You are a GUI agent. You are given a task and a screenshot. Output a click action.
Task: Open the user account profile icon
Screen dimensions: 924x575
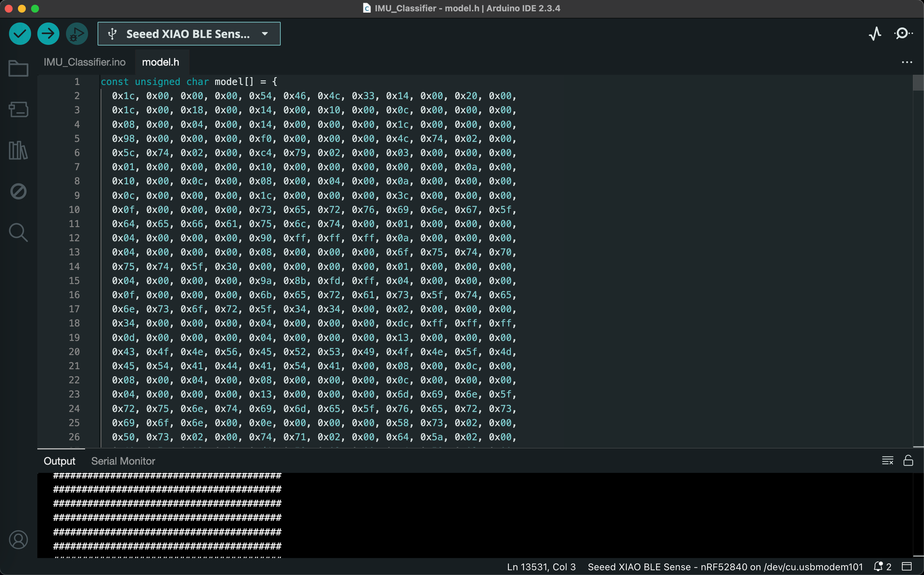18,540
